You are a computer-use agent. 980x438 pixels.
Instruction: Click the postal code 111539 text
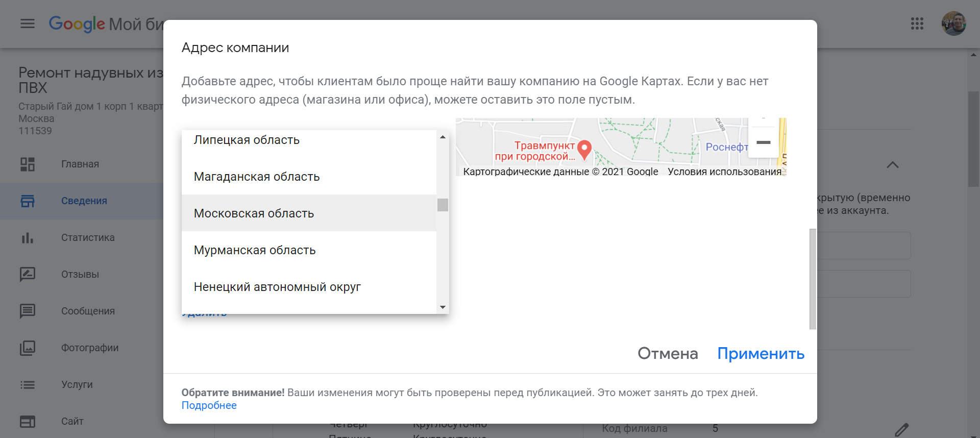click(35, 131)
